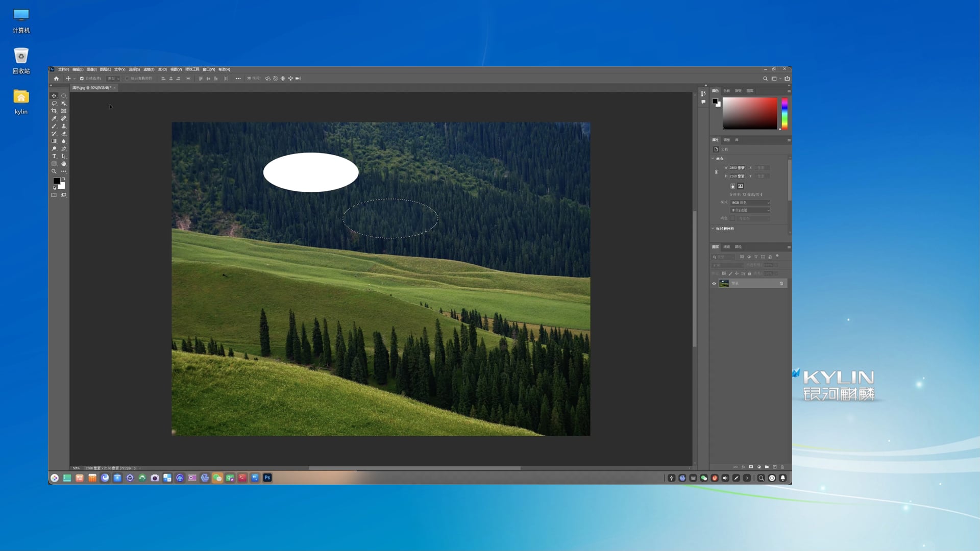
Task: Toggle the auto-select checkbox
Action: [x=82, y=79]
